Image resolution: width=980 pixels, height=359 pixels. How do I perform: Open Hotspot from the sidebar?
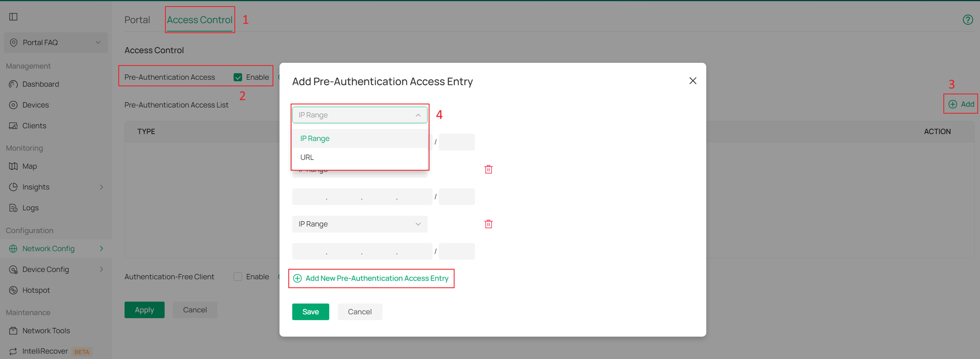[x=36, y=290]
